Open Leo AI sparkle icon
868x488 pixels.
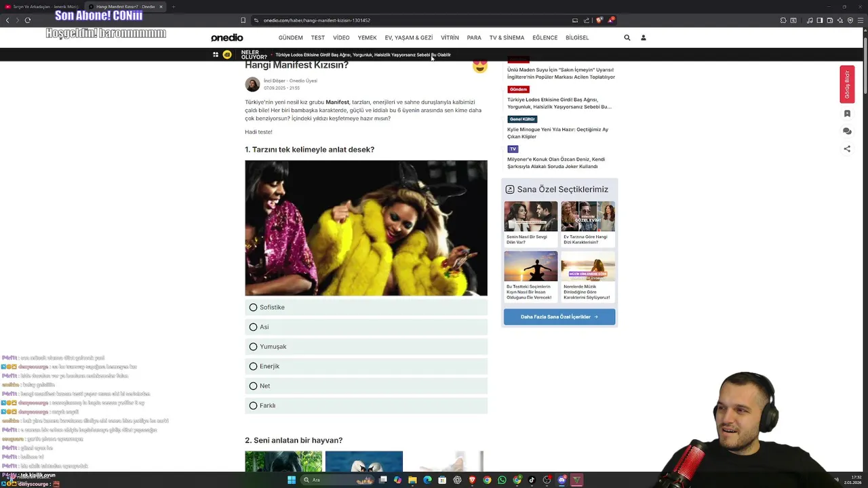click(840, 20)
